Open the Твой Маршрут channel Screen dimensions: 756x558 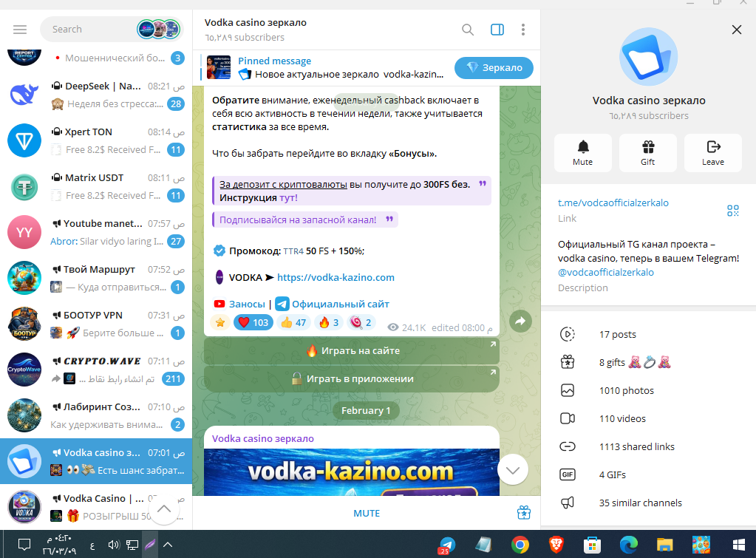[96, 278]
